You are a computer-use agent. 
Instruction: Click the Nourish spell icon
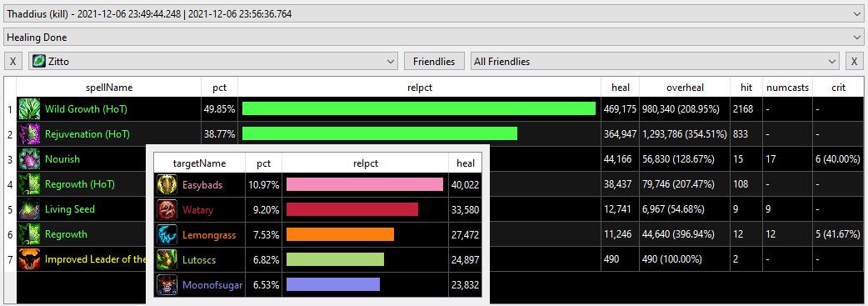(29, 159)
